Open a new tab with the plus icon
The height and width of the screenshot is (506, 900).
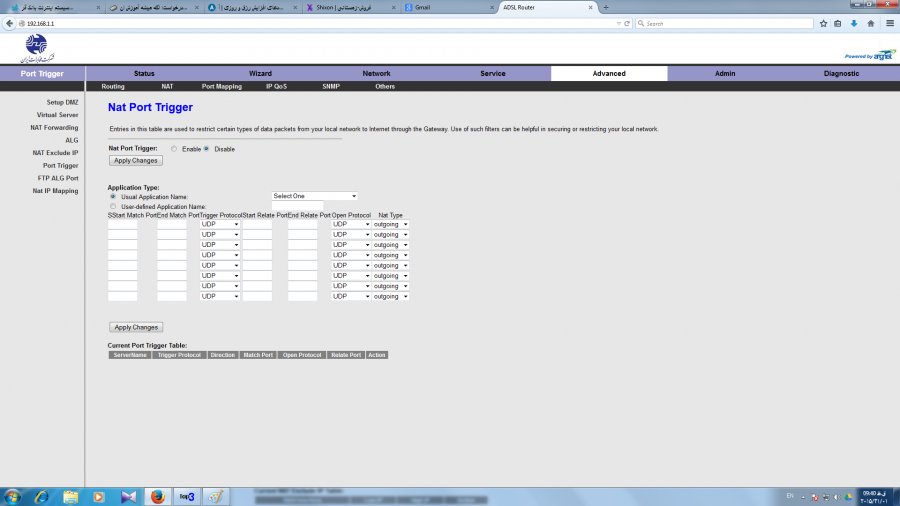[606, 7]
